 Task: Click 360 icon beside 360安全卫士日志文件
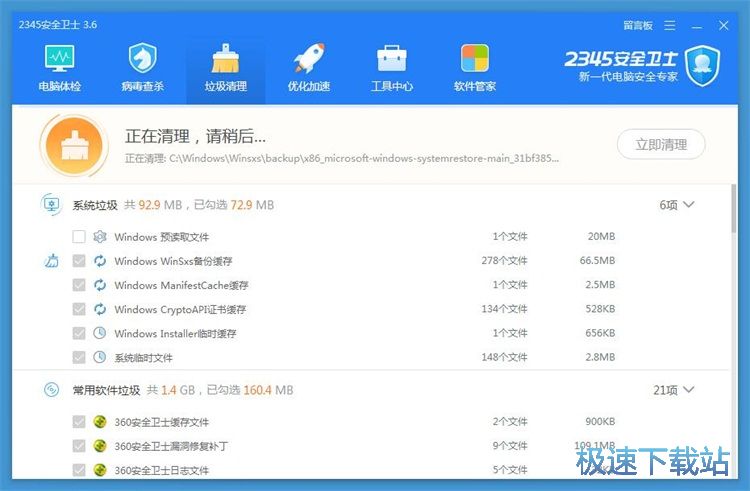pyautogui.click(x=99, y=470)
